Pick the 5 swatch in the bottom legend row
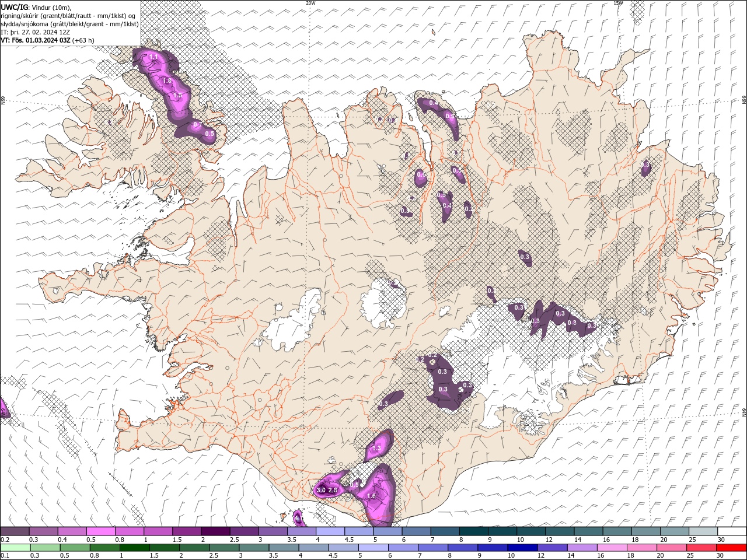 click(373, 548)
